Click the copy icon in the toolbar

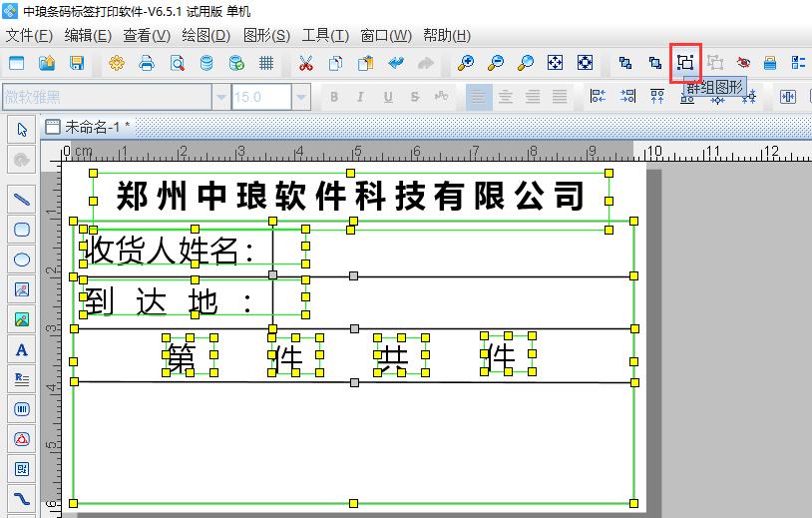(x=335, y=63)
